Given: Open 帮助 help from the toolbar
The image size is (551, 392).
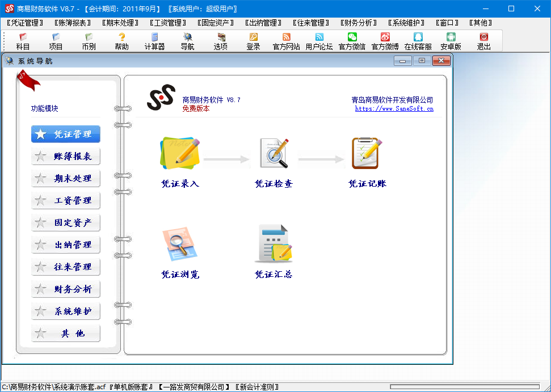Looking at the screenshot, I should click(121, 41).
